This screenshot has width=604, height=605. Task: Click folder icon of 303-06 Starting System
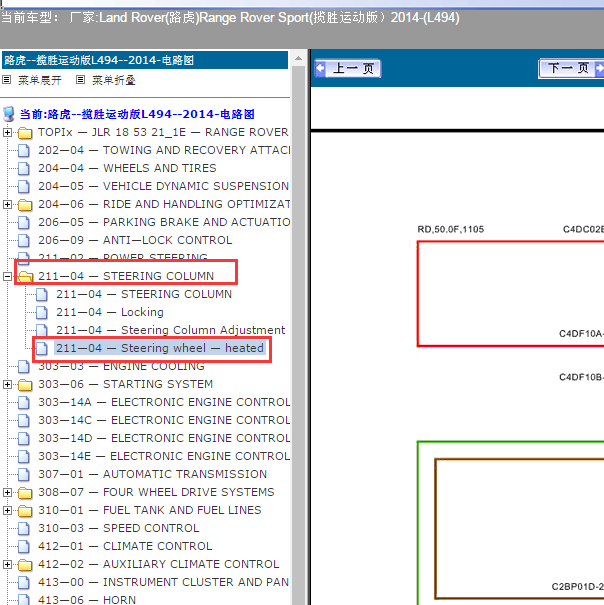(x=25, y=385)
